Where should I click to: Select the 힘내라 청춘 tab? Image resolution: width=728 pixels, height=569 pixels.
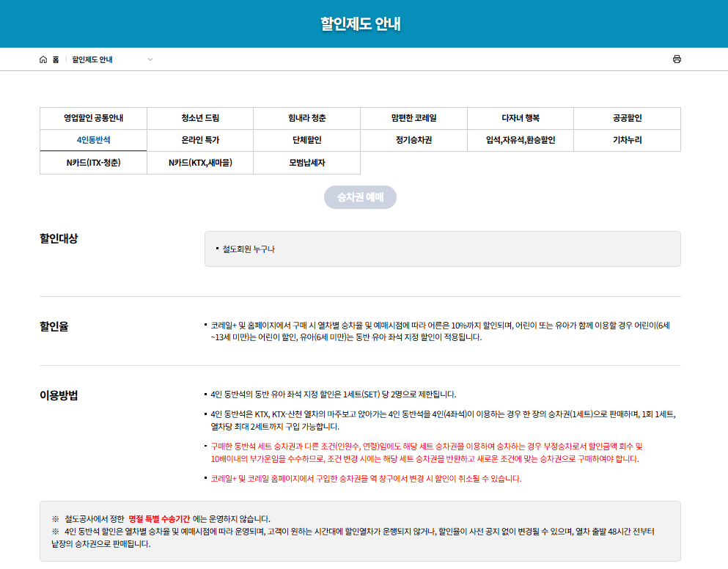tap(307, 118)
